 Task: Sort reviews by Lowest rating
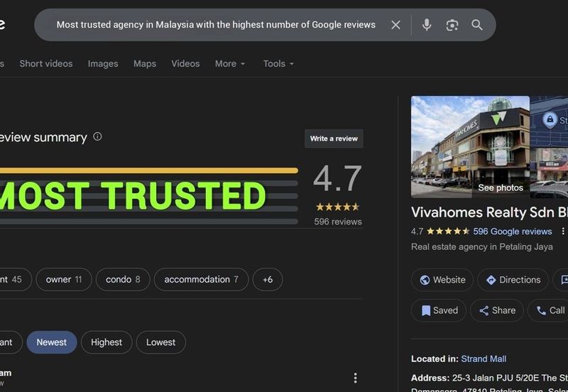pyautogui.click(x=160, y=342)
